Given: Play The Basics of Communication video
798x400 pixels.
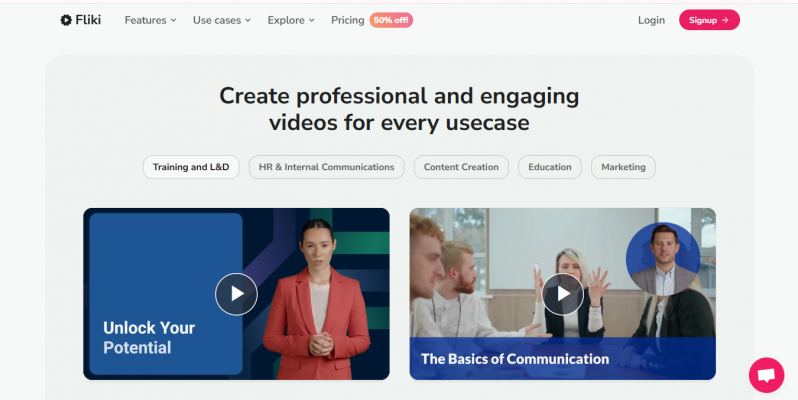Looking at the screenshot, I should [563, 294].
